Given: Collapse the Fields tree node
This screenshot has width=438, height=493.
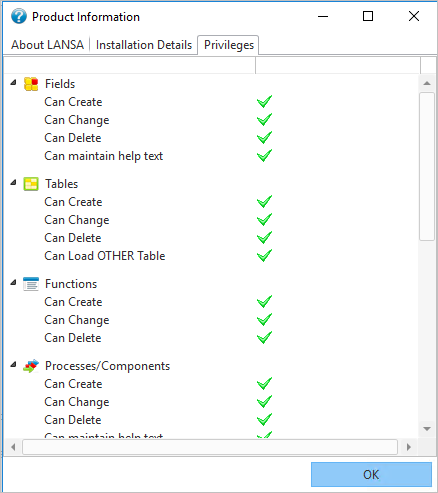Looking at the screenshot, I should click(x=13, y=82).
